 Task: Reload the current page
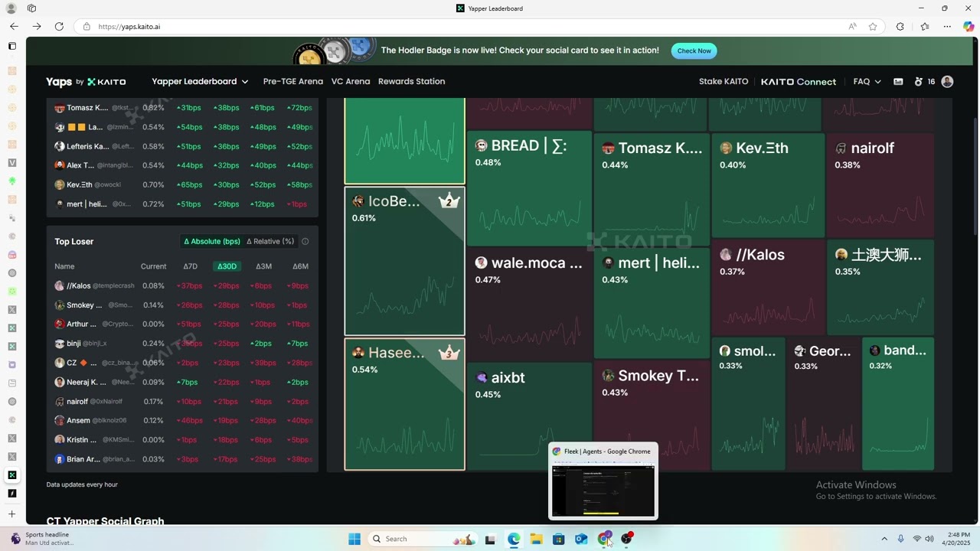pyautogui.click(x=59, y=26)
